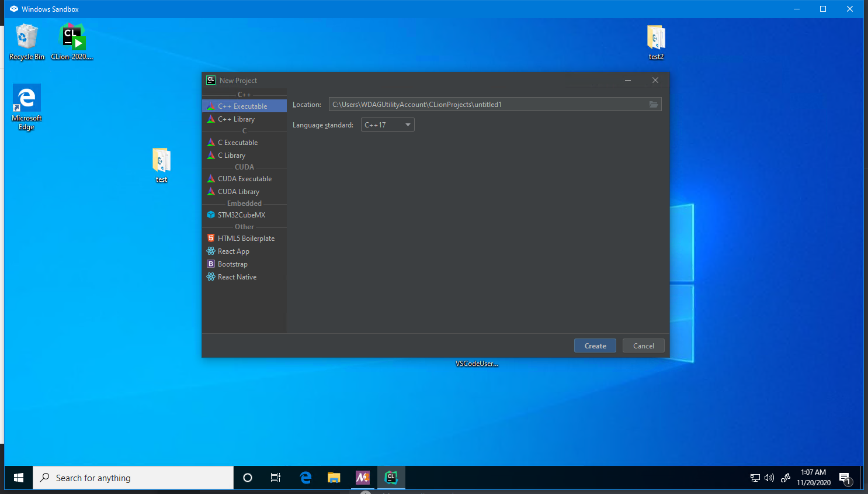Select VSCodeUser desktop item label
The height and width of the screenshot is (494, 868).
click(477, 364)
